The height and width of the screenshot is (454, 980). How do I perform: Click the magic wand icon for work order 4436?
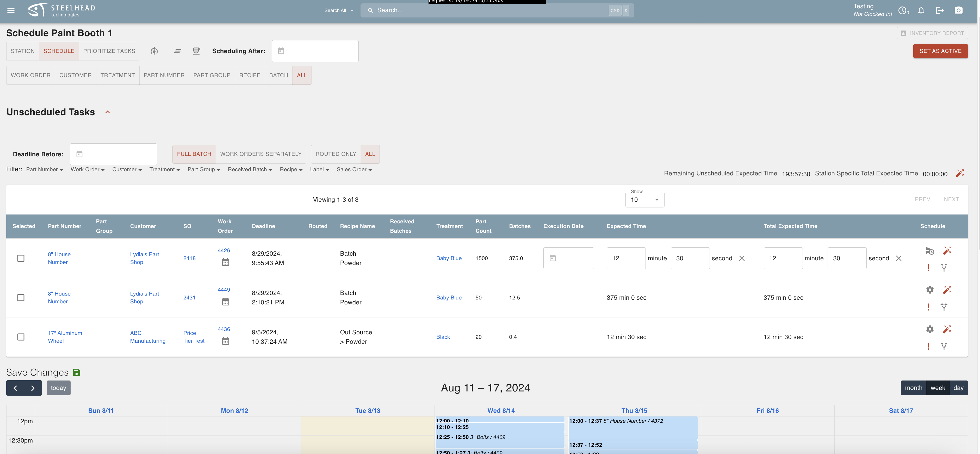point(947,329)
